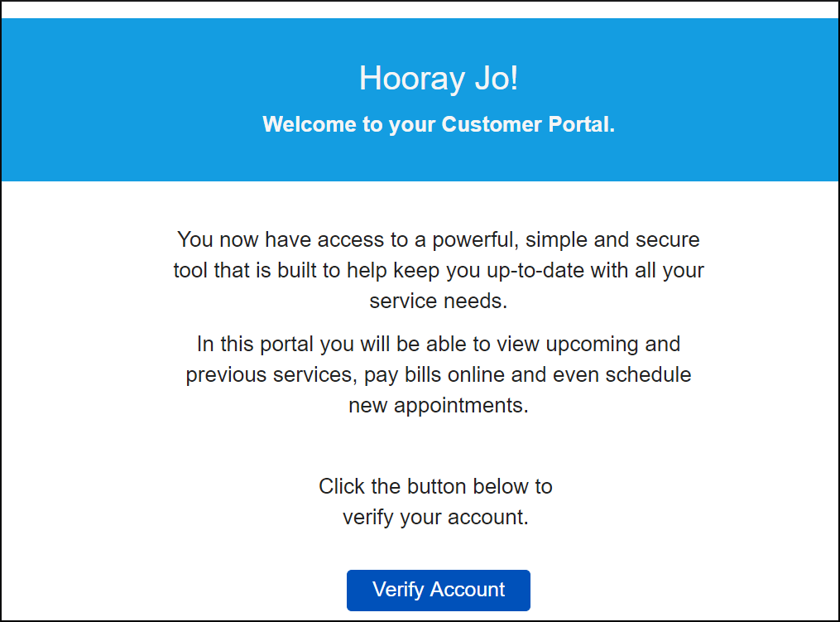840x622 pixels.
Task: Select the Verify Account label text
Action: (438, 590)
